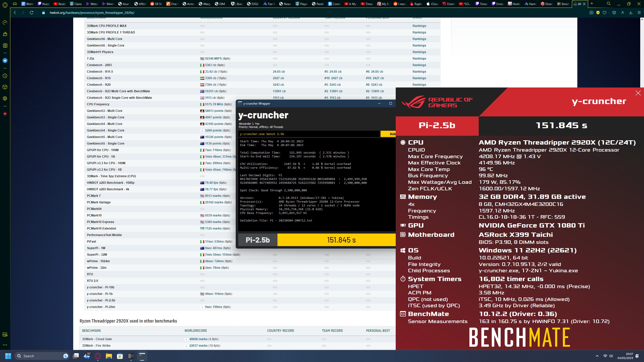Open Easy Setup sliders icon
644x362 pixels.
pos(639,13)
